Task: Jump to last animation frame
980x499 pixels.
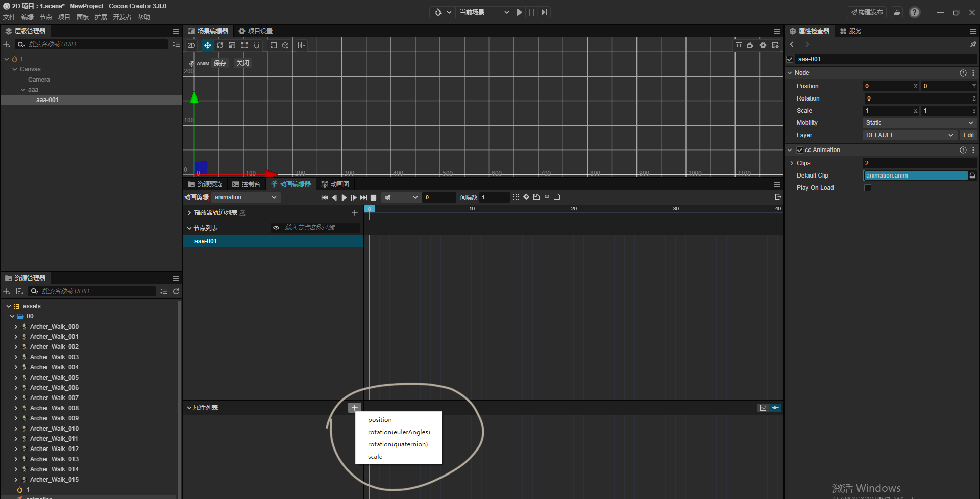Action: point(363,197)
